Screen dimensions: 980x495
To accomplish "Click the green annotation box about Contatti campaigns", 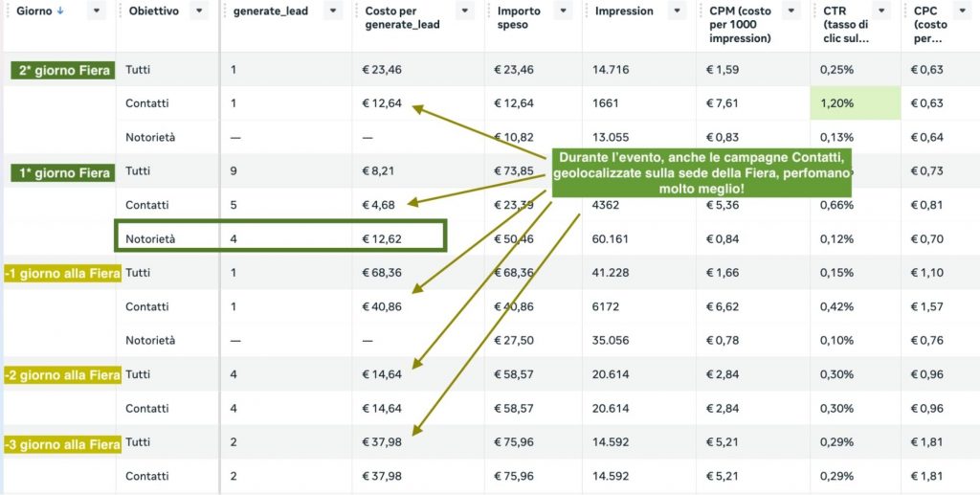I will click(x=702, y=173).
